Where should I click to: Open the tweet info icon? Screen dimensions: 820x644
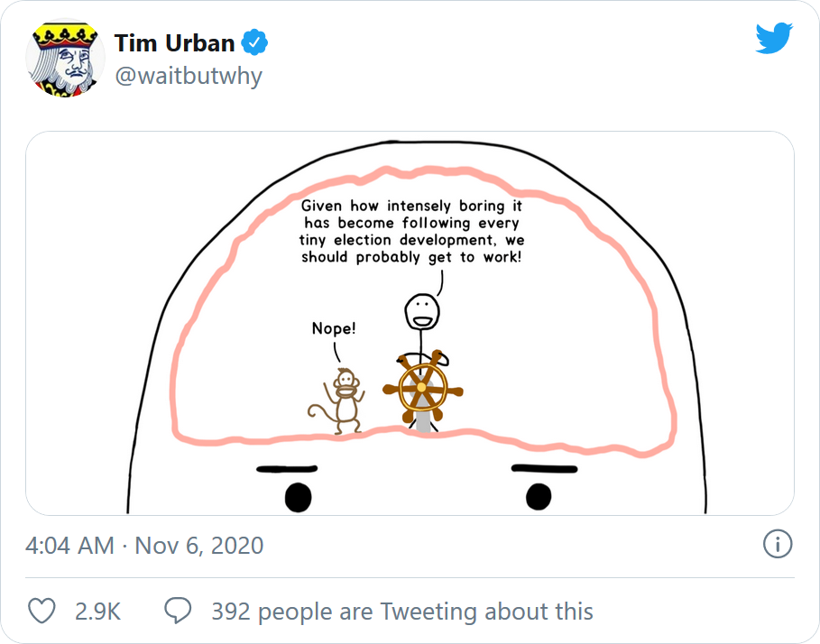(x=778, y=544)
